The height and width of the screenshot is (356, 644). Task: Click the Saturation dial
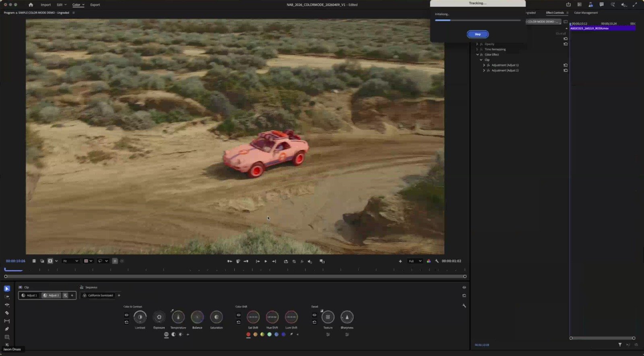[216, 317]
